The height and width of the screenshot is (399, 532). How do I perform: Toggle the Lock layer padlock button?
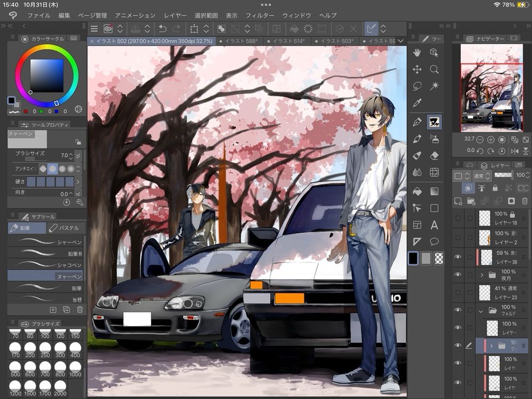click(495, 188)
